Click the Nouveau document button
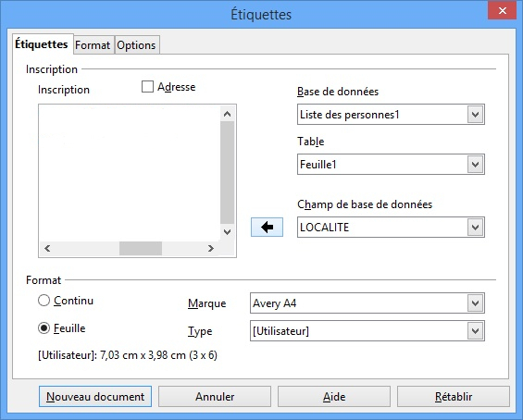 [x=95, y=397]
